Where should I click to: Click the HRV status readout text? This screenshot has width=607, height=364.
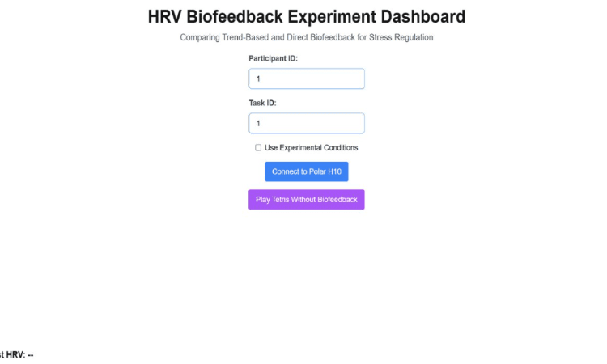16,354
